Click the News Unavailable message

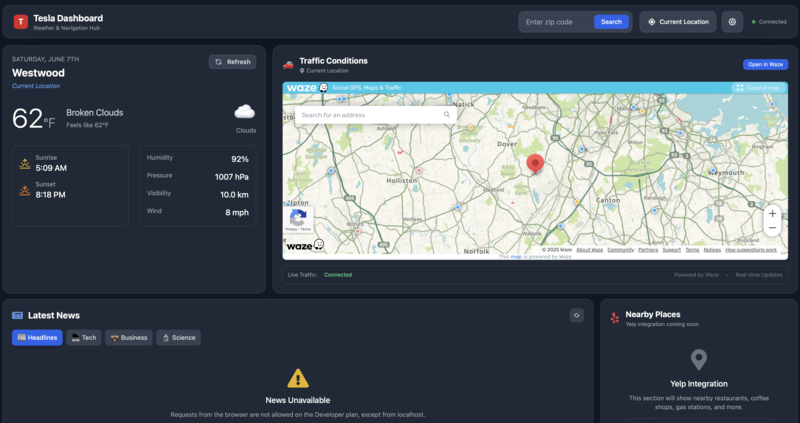click(298, 401)
